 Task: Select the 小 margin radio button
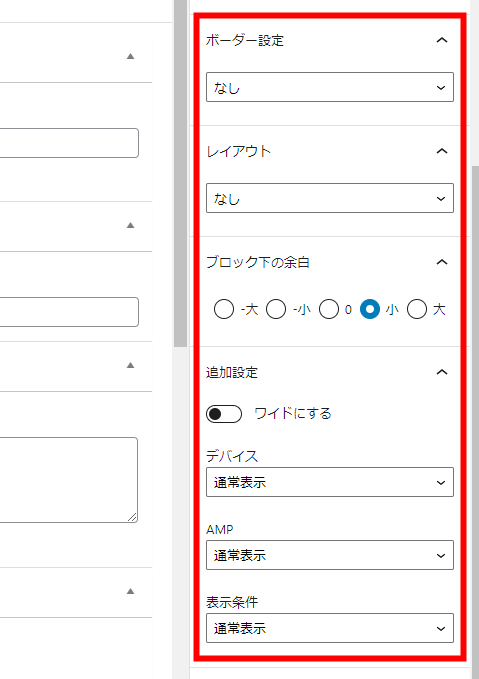pos(370,309)
